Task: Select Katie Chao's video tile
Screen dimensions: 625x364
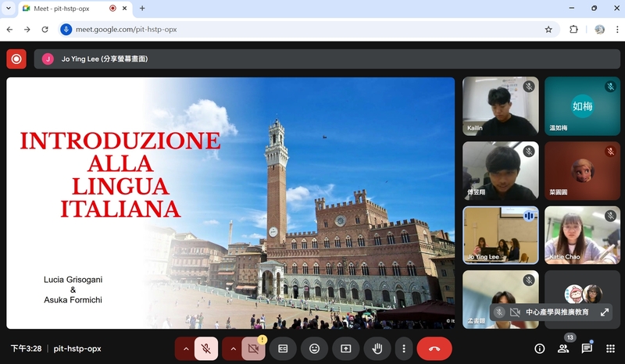Action: click(582, 234)
